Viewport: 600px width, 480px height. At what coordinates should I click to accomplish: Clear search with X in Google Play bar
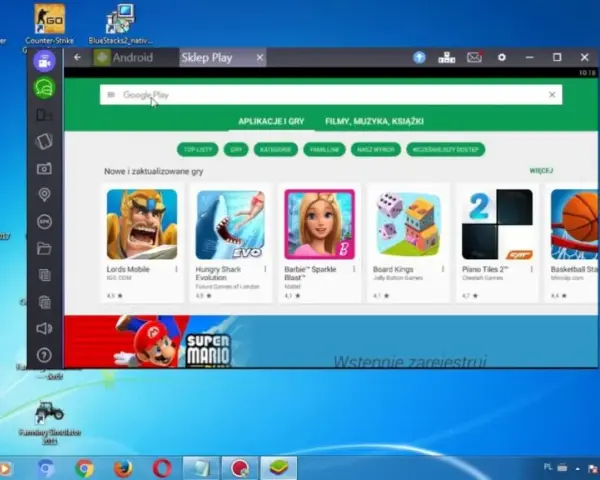(x=552, y=95)
